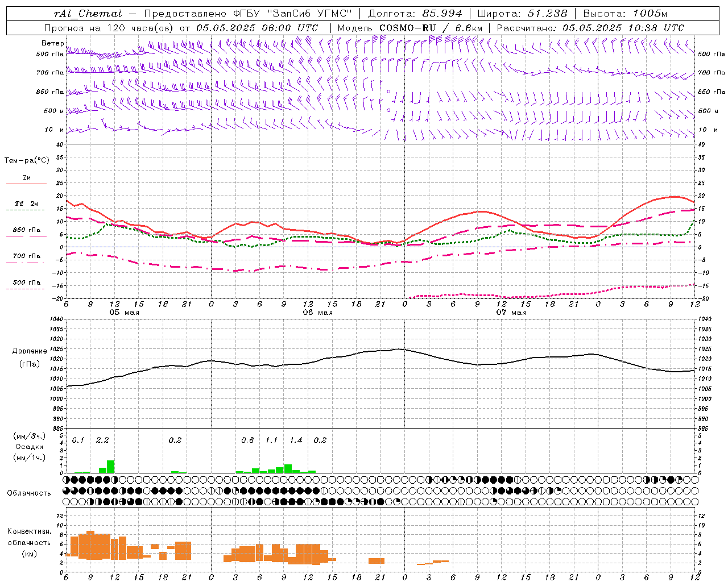
Task: Click the Ветер panel label
Action: (x=52, y=43)
